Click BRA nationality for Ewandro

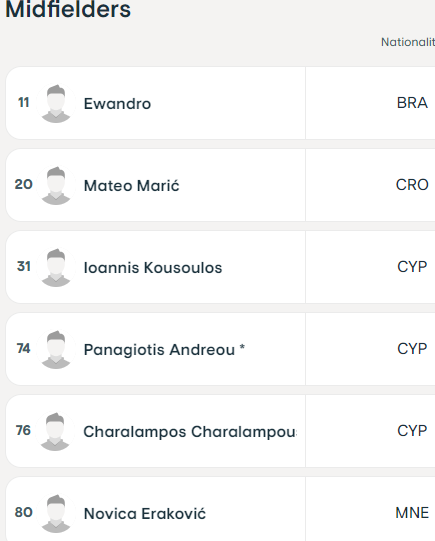(x=412, y=103)
